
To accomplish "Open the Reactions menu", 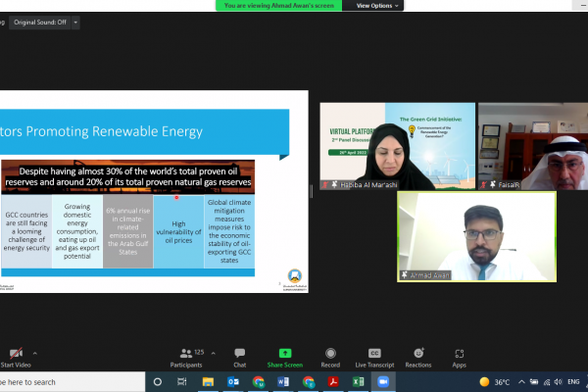I will 418,358.
